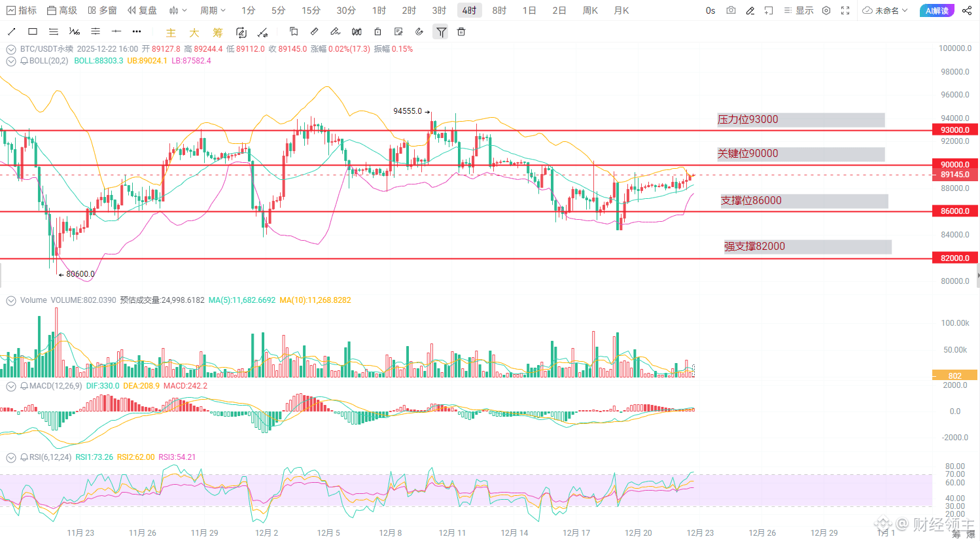Select the active 4时 timeframe
980x541 pixels.
coord(469,10)
